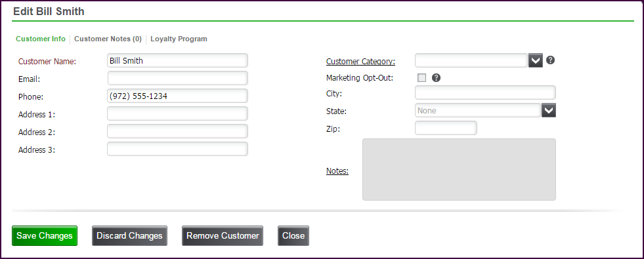
Task: Click the Zip code field
Action: [446, 128]
